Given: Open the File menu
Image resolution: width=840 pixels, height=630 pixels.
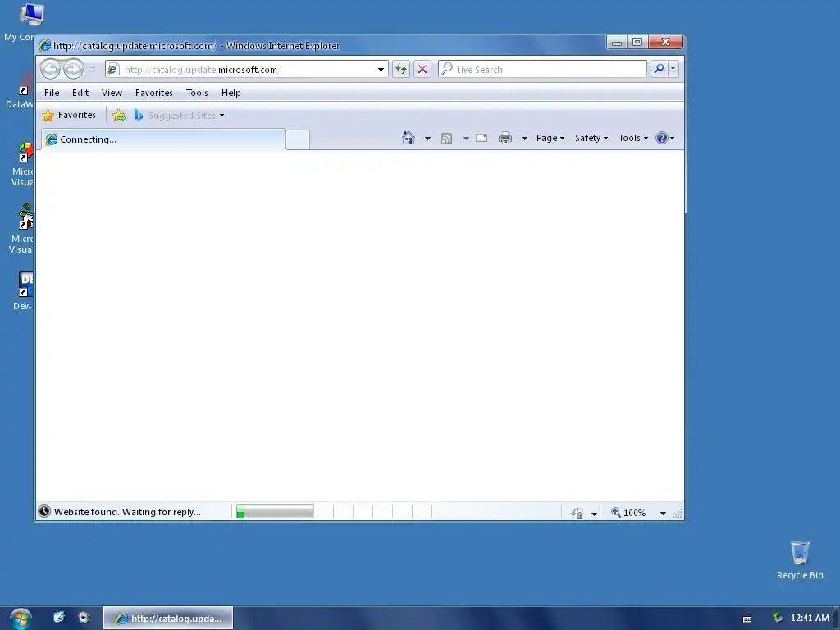Looking at the screenshot, I should click(52, 93).
